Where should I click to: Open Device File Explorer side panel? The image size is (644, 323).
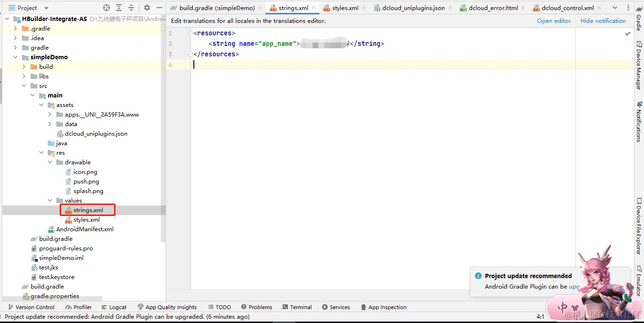pos(639,226)
